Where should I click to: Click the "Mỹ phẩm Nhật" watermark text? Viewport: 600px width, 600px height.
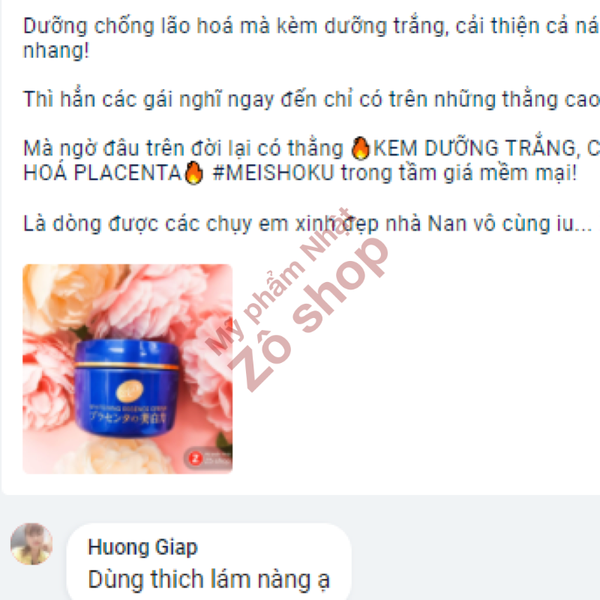click(279, 282)
